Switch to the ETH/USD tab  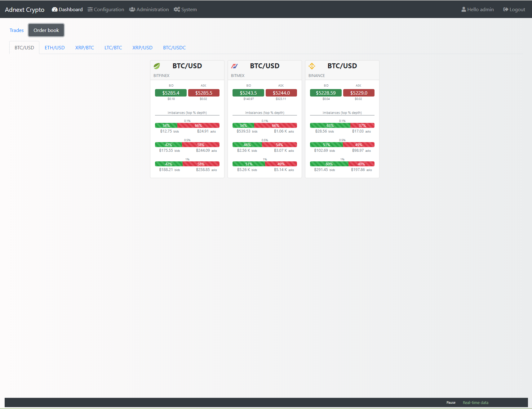click(55, 48)
